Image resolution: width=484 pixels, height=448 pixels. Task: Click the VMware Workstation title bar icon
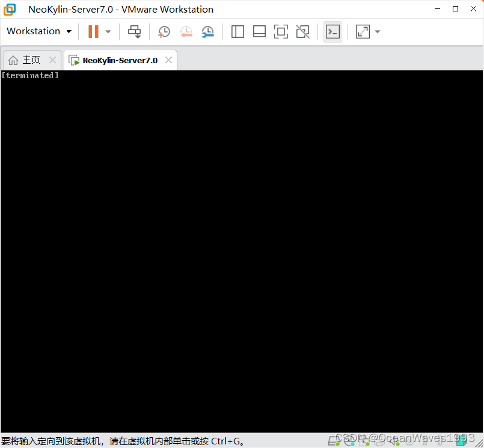coord(10,9)
